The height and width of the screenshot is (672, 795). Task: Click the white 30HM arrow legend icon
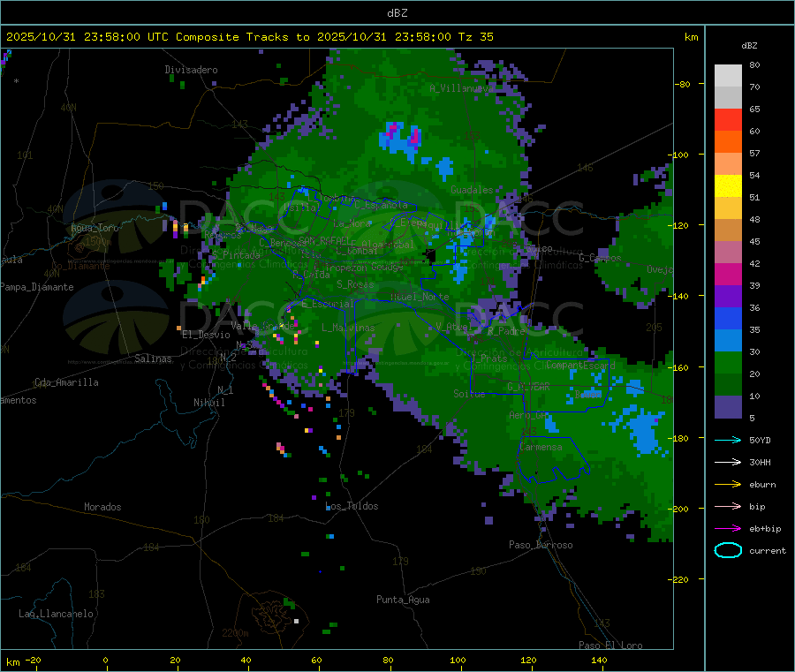point(728,462)
